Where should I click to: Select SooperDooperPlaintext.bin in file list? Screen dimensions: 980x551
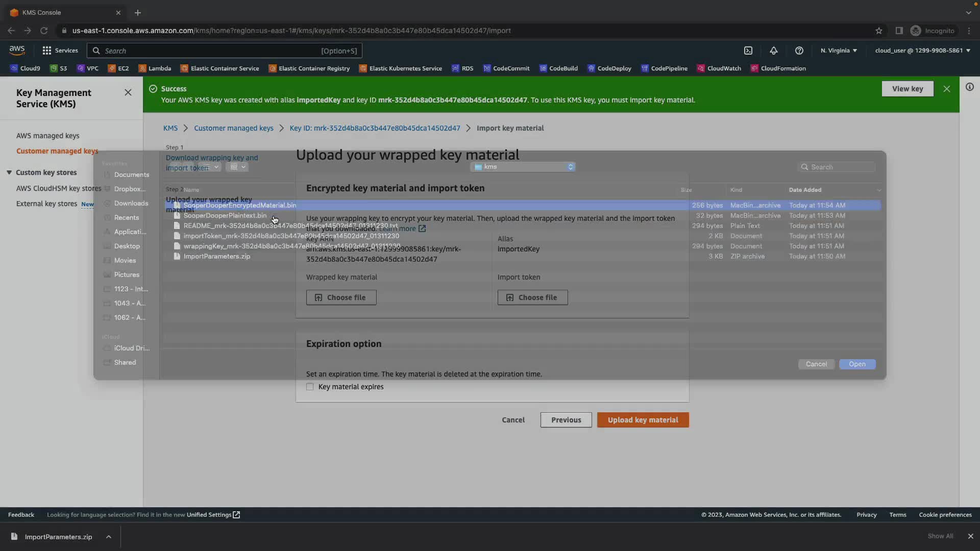click(x=225, y=215)
